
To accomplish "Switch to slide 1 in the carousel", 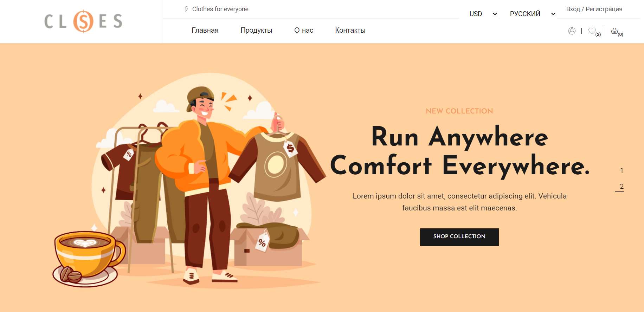I will (x=622, y=170).
